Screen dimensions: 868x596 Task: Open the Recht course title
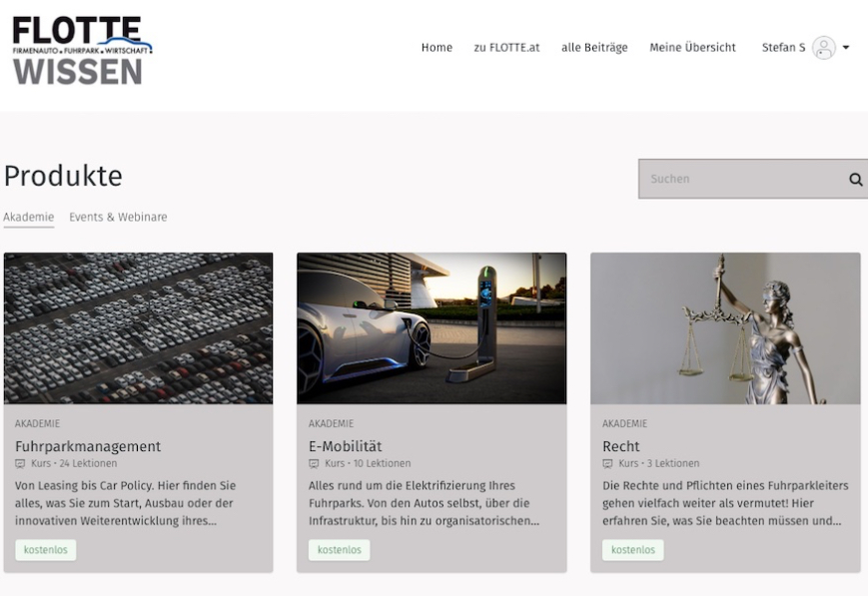[x=620, y=446]
